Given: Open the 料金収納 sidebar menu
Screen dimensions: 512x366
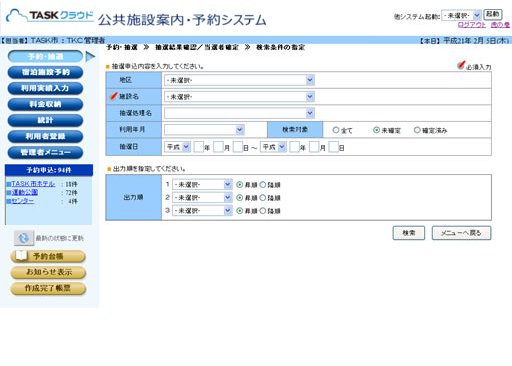Looking at the screenshot, I should [x=45, y=104].
